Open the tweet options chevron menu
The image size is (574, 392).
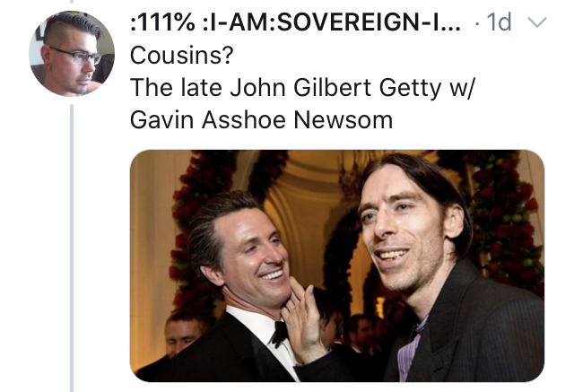click(x=537, y=22)
